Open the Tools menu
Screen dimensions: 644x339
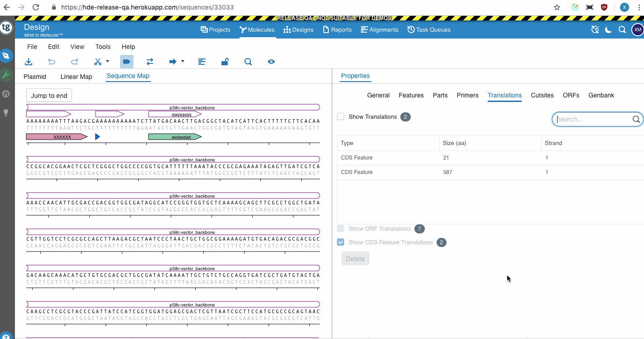pos(103,47)
